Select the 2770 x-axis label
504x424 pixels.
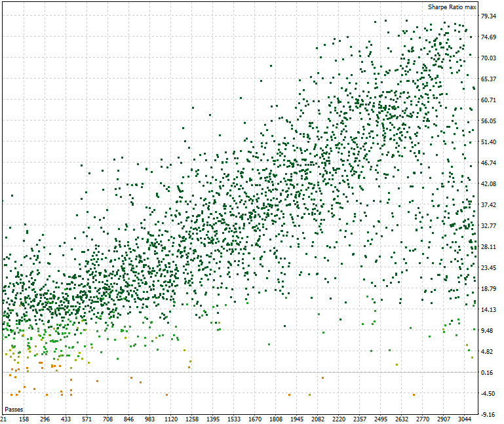click(x=423, y=419)
